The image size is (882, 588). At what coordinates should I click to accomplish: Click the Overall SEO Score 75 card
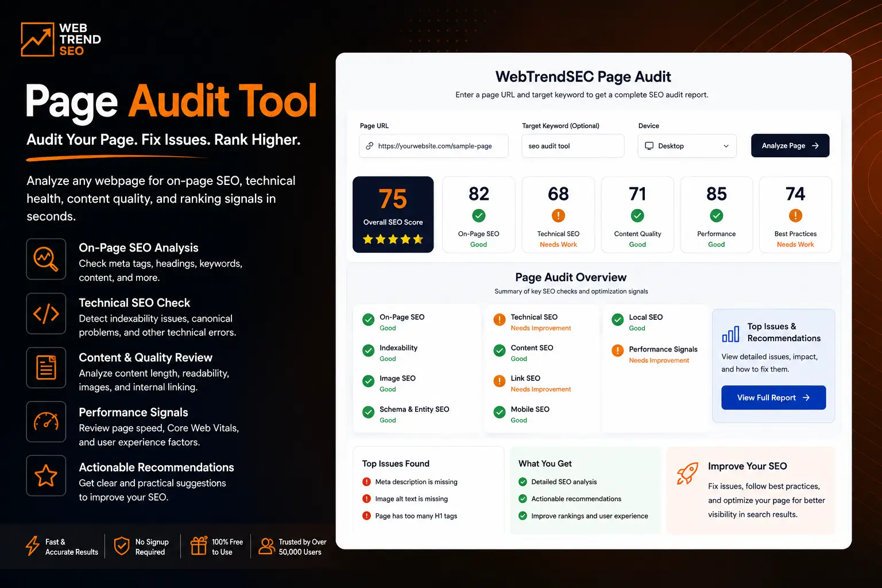(x=393, y=214)
